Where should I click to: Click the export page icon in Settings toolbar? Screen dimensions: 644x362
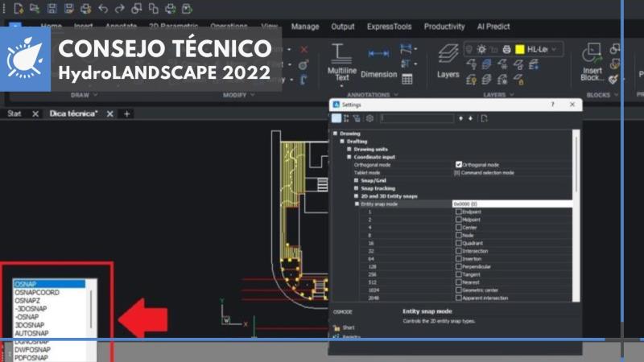click(x=485, y=118)
